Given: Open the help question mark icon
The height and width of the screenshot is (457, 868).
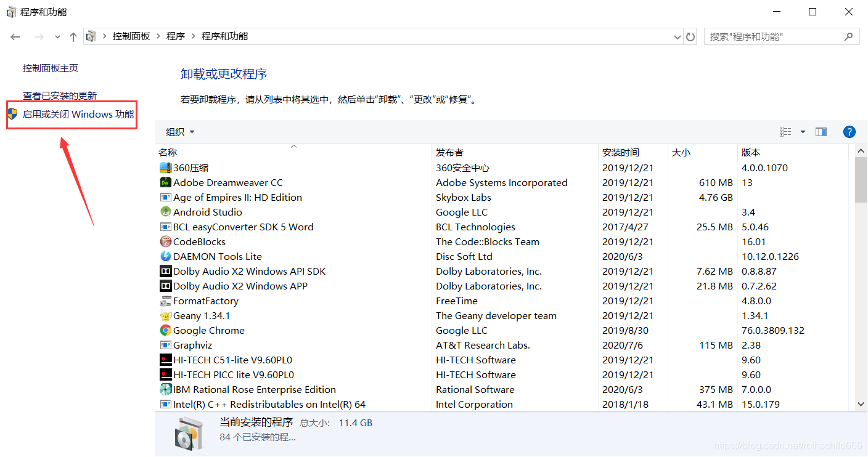Looking at the screenshot, I should [x=849, y=132].
